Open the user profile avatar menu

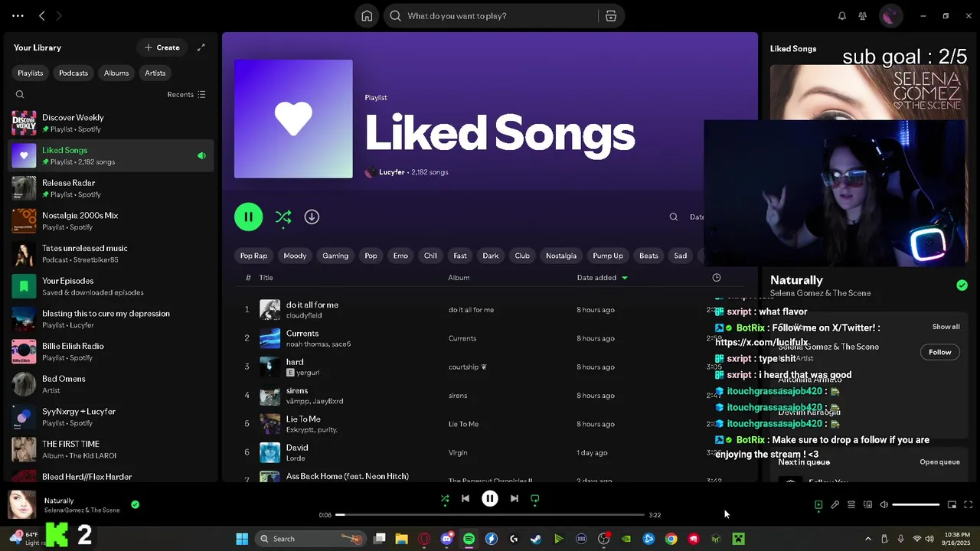pos(890,16)
